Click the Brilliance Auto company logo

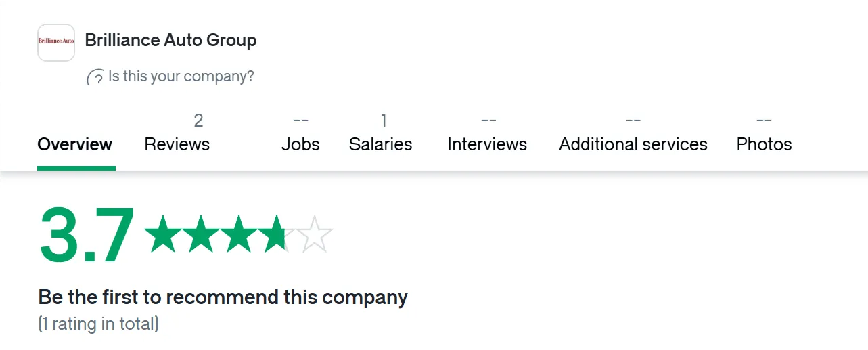pos(56,43)
